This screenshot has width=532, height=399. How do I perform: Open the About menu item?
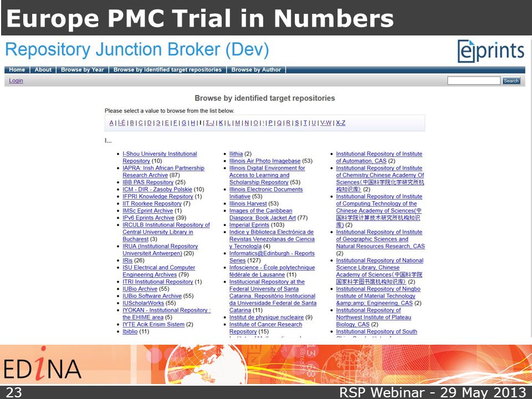[43, 70]
